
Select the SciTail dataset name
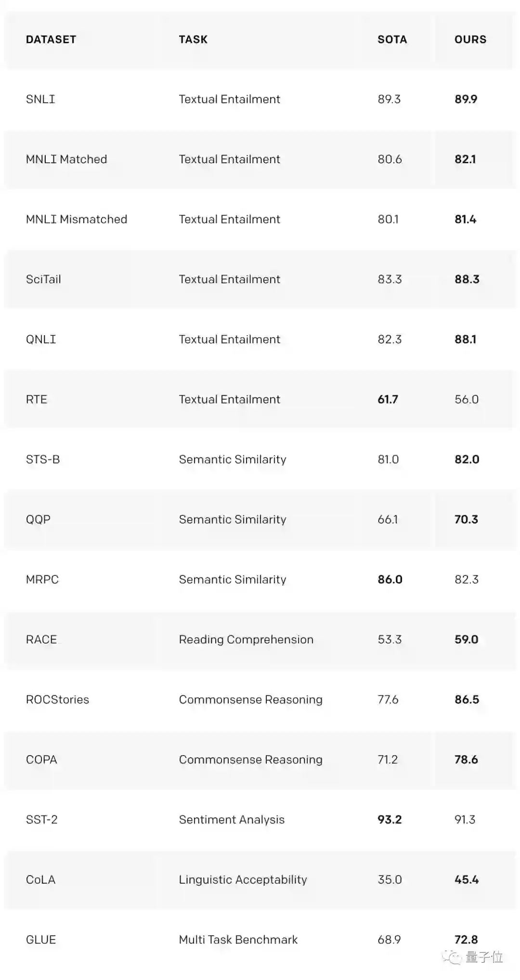[43, 279]
